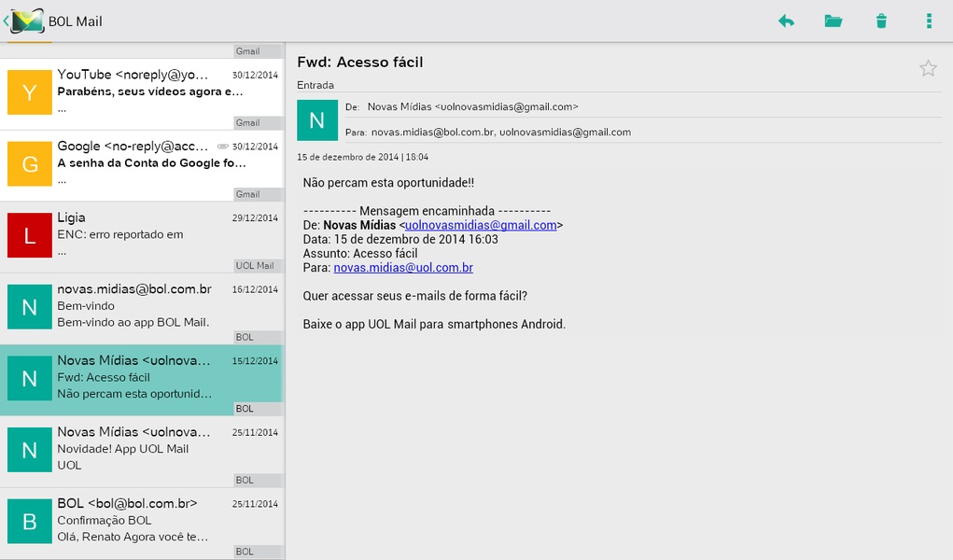Tap the attachment clip on Google email
This screenshot has width=953, height=560.
tap(223, 146)
